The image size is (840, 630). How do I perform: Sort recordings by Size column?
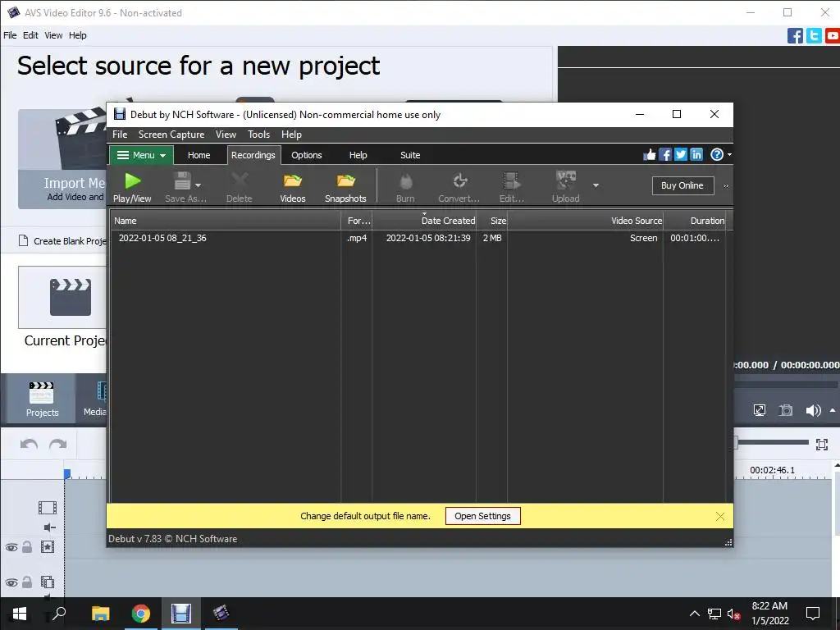[492, 221]
